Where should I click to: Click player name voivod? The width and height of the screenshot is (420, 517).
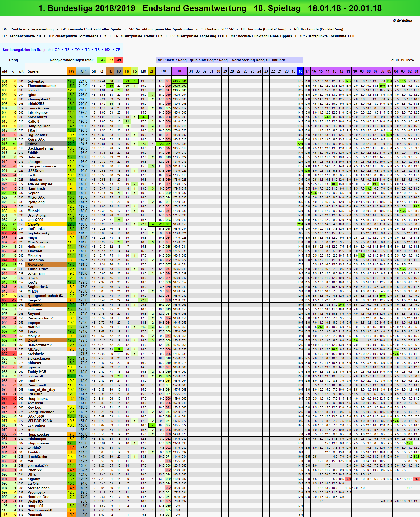(x=33, y=90)
